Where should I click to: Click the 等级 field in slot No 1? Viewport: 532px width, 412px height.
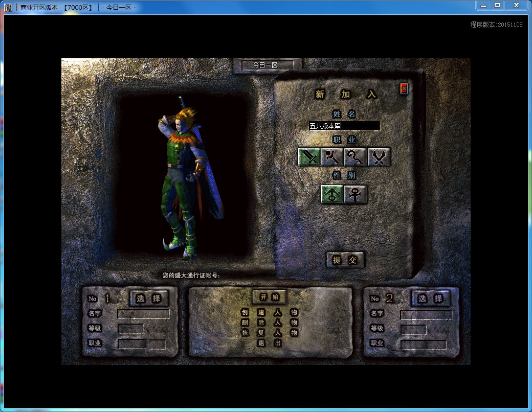(130, 329)
